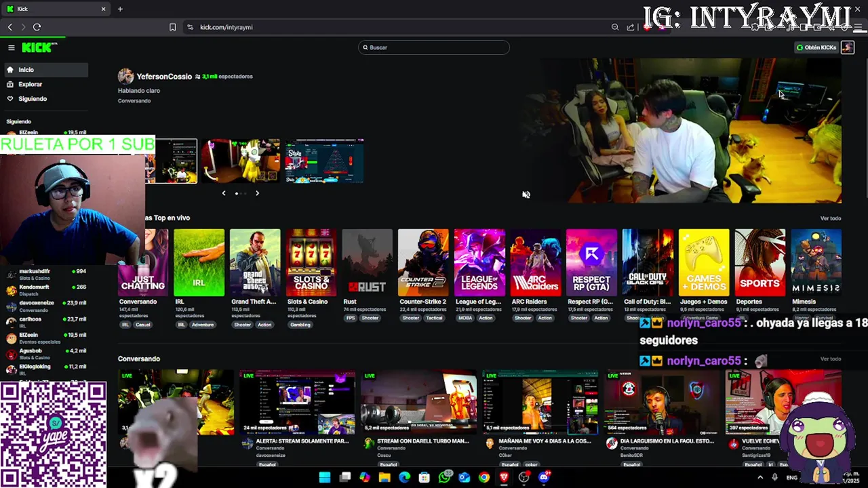Open Counter-Strike 2 category card
868x488 pixels.
(x=423, y=263)
